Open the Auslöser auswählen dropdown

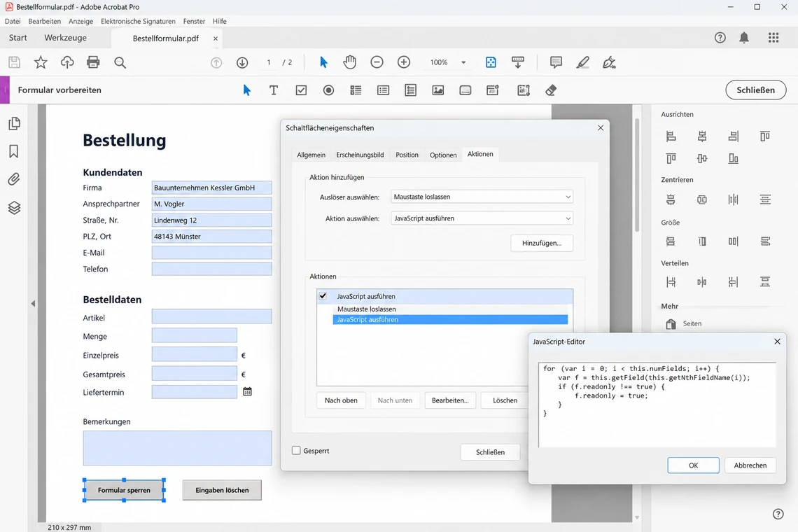tap(482, 197)
